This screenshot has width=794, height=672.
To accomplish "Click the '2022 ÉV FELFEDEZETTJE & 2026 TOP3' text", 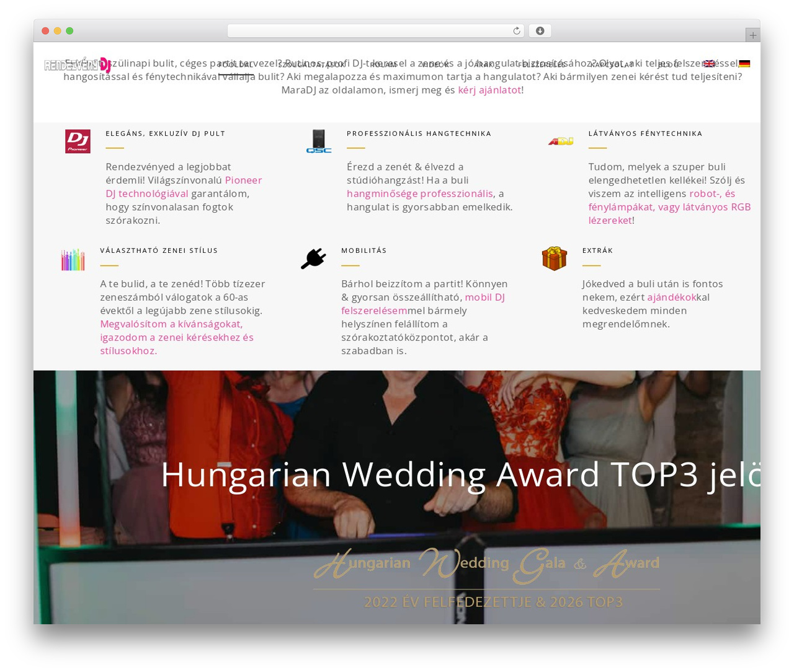I will point(494,602).
